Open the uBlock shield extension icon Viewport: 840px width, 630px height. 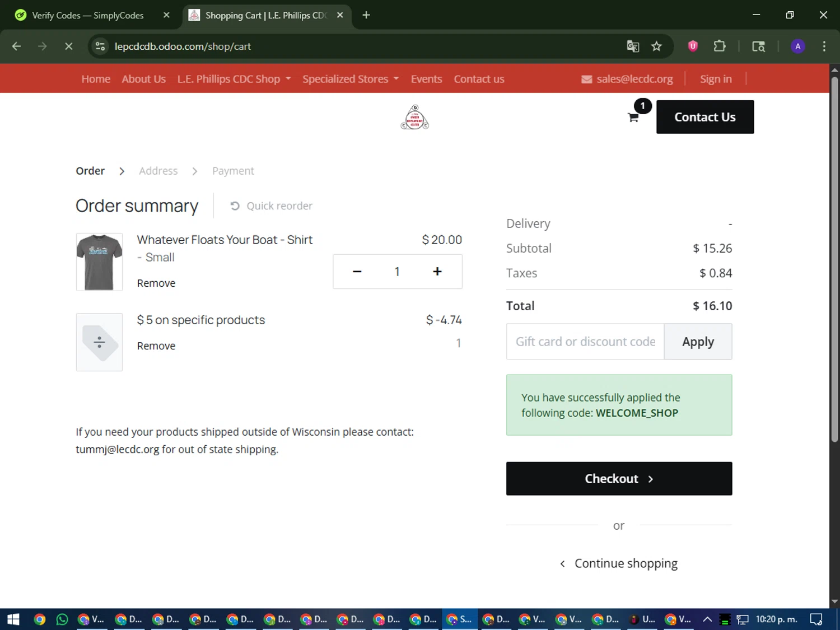(693, 46)
